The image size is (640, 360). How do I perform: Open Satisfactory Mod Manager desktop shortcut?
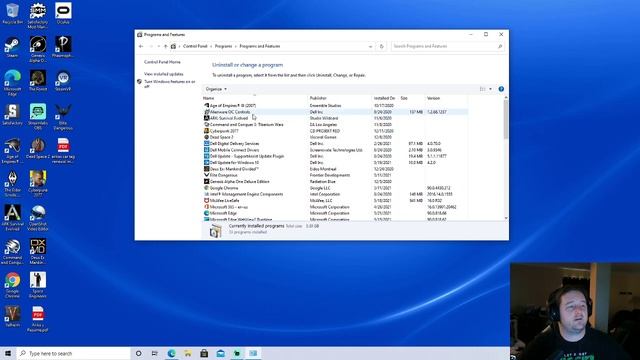pyautogui.click(x=38, y=16)
